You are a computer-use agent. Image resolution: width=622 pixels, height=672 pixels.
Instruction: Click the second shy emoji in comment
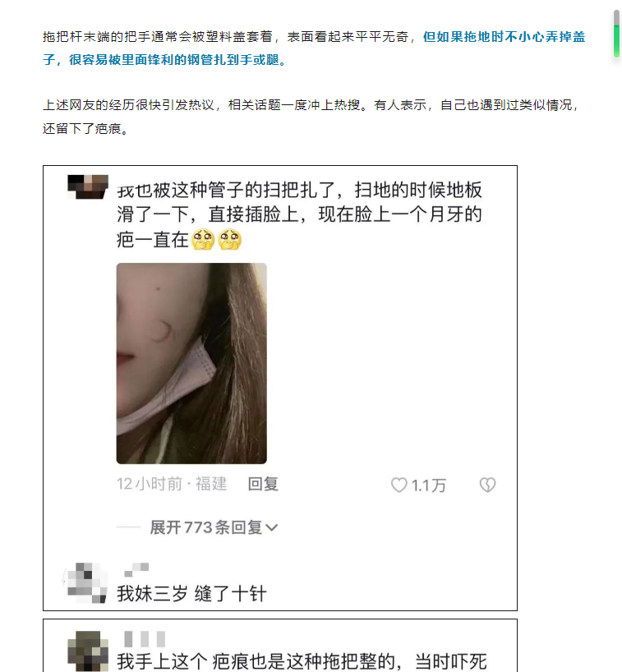coord(230,240)
